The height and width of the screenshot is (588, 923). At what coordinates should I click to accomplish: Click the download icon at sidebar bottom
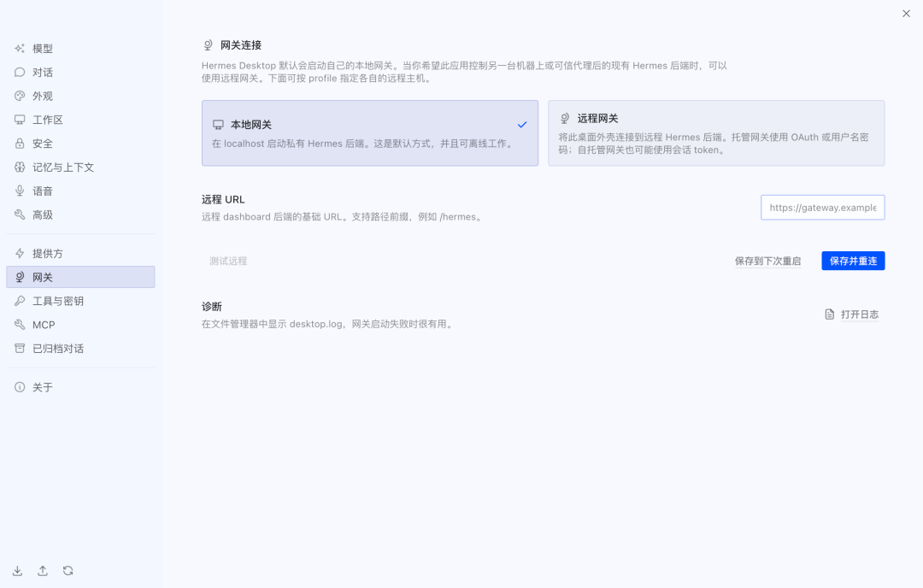pyautogui.click(x=18, y=571)
